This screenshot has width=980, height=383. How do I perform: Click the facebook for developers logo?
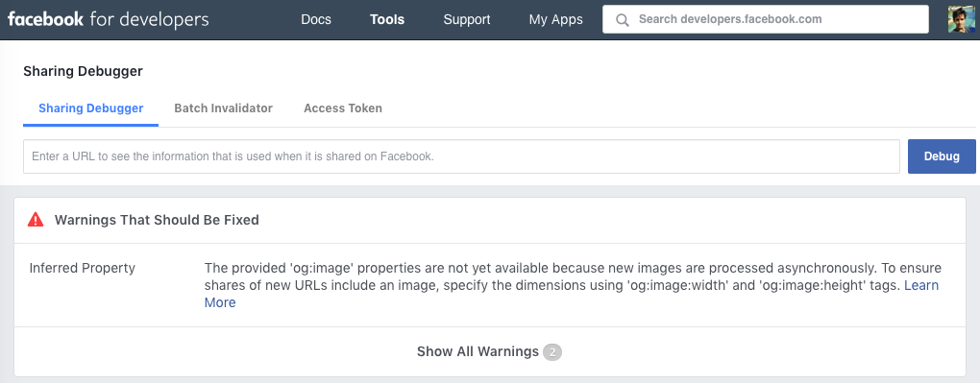pos(109,19)
